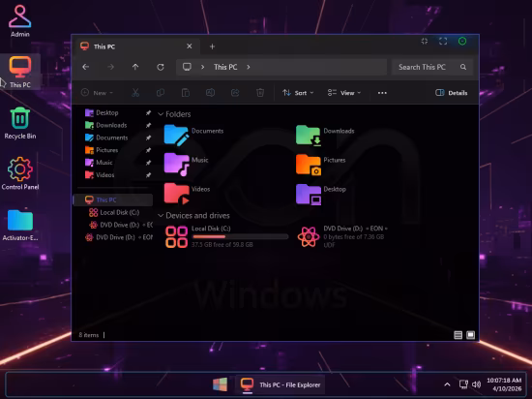Expand the chevron after This PC in address bar
This screenshot has height=399, width=532.
point(249,67)
